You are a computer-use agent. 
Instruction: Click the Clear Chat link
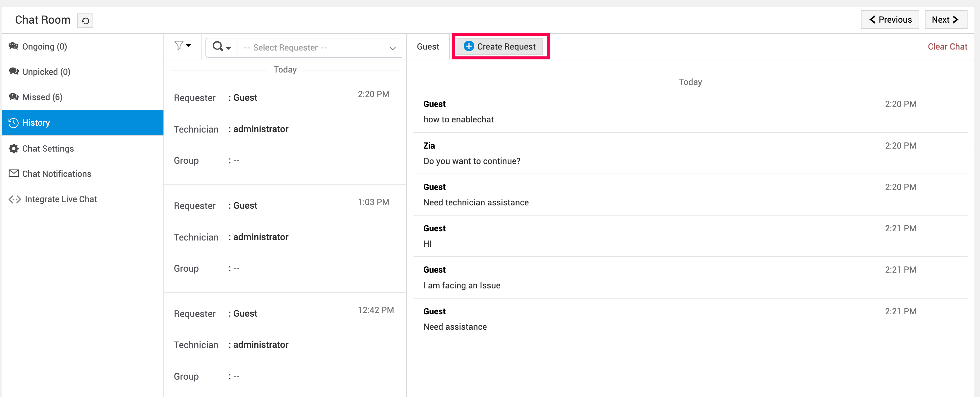[x=947, y=46]
